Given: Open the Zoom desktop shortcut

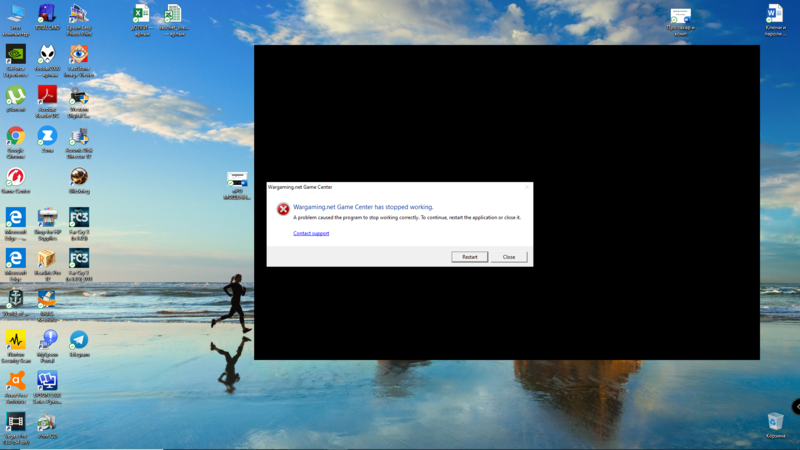Looking at the screenshot, I should [47, 137].
